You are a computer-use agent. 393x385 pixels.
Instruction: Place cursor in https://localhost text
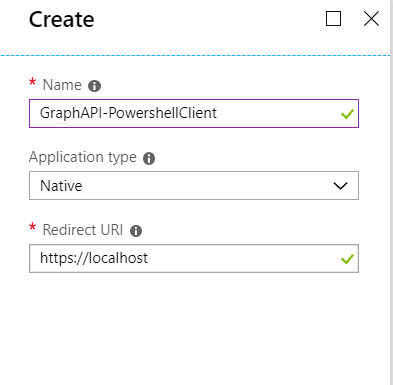tap(94, 258)
